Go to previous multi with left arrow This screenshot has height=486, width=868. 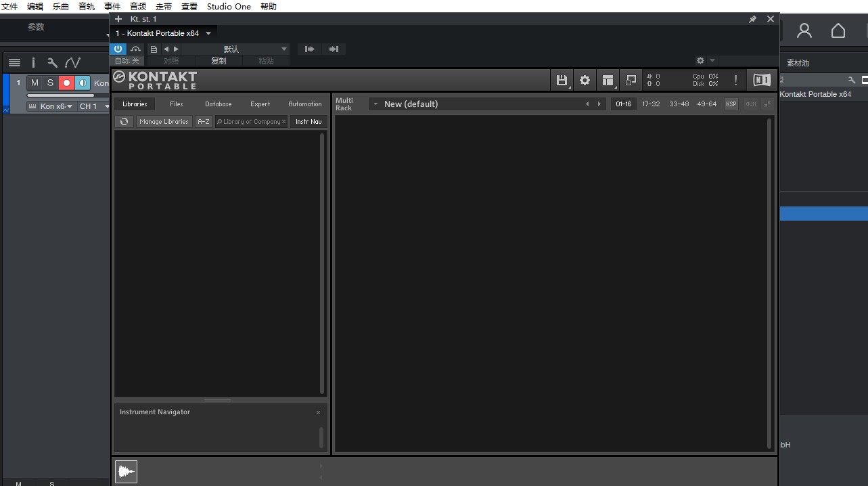click(x=587, y=104)
